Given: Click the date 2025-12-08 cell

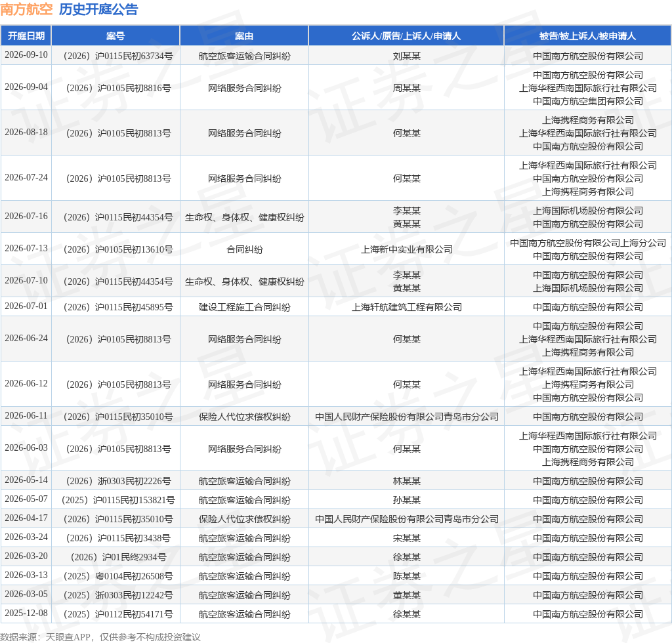Looking at the screenshot, I should (x=26, y=613).
